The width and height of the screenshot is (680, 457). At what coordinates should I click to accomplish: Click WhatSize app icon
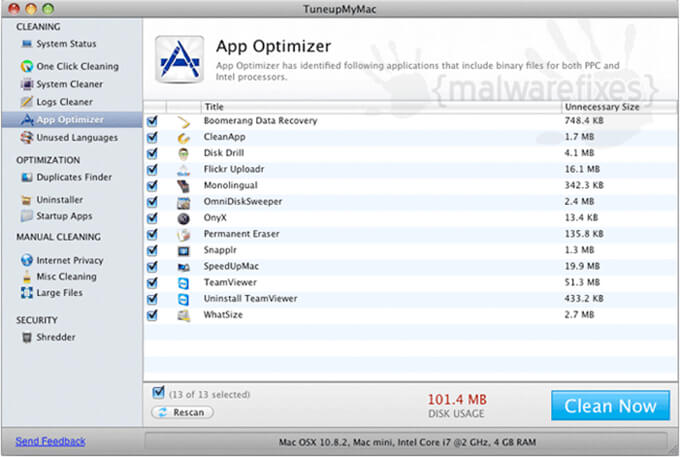[x=184, y=316]
